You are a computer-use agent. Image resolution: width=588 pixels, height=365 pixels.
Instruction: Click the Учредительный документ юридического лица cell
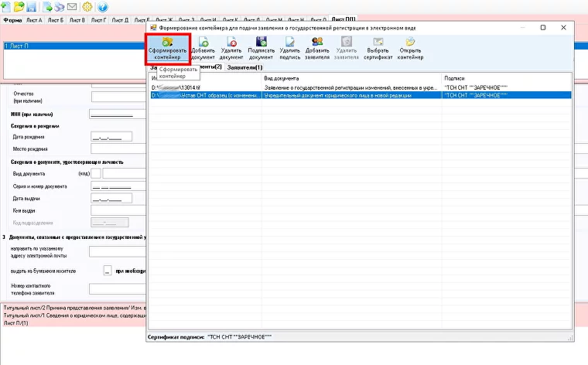[351, 95]
